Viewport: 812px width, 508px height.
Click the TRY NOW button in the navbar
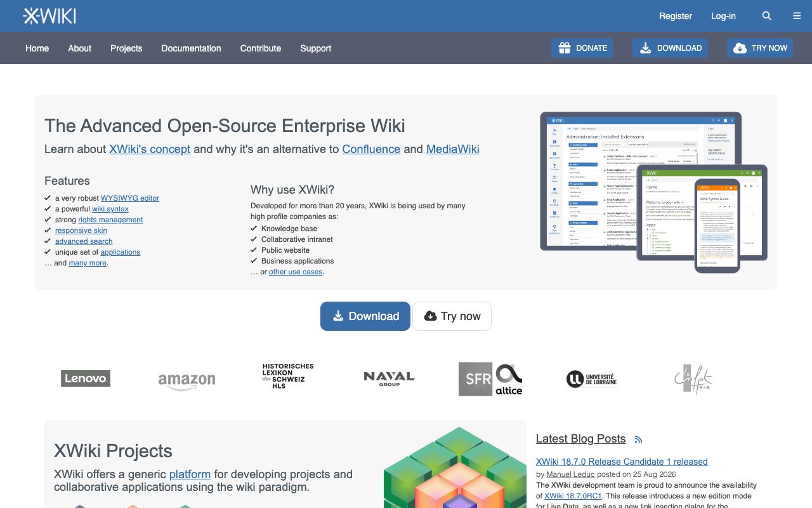point(760,48)
